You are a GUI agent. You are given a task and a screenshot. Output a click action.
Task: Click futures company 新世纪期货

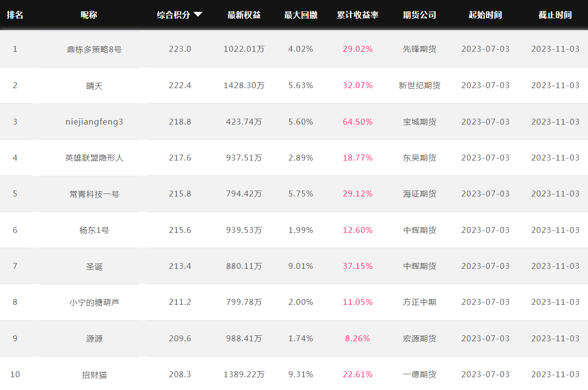[419, 85]
